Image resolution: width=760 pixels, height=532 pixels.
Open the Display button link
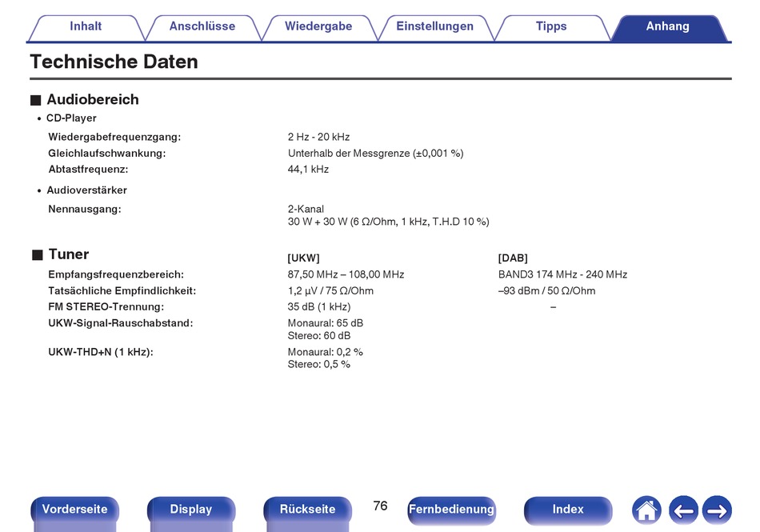[191, 510]
